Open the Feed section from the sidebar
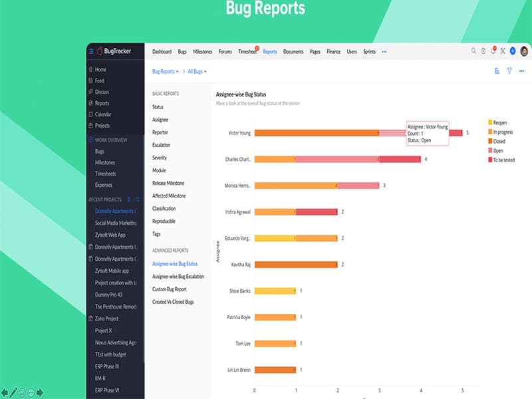The width and height of the screenshot is (532, 399). coord(90,80)
